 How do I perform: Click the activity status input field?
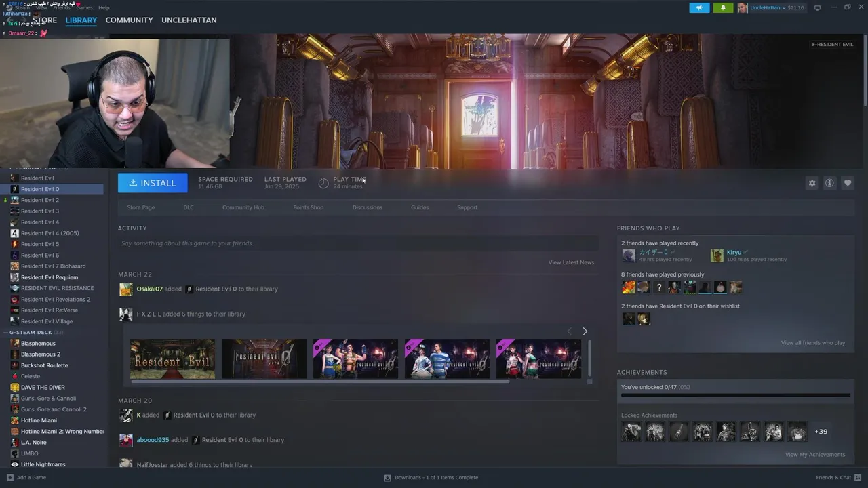358,243
